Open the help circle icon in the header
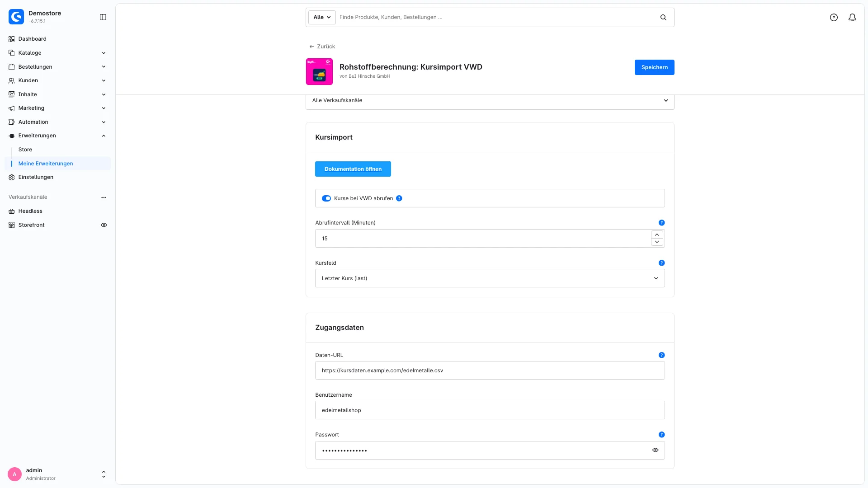 pos(834,17)
